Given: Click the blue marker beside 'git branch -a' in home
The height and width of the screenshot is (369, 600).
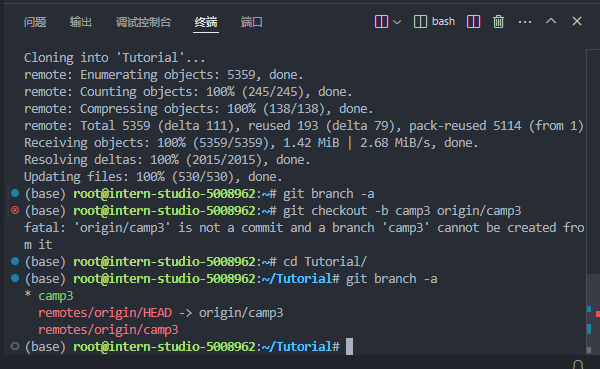Looking at the screenshot, I should pos(15,193).
